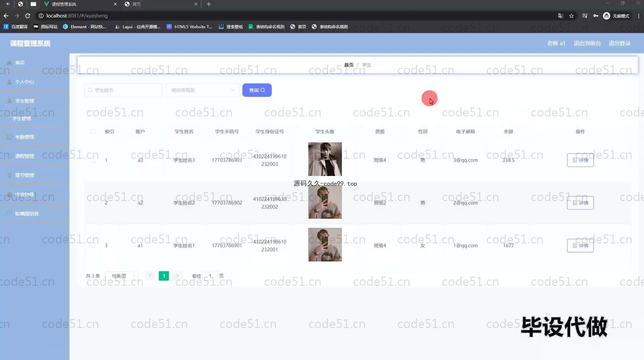Click the 无痕模式 incognito icon

[606, 16]
